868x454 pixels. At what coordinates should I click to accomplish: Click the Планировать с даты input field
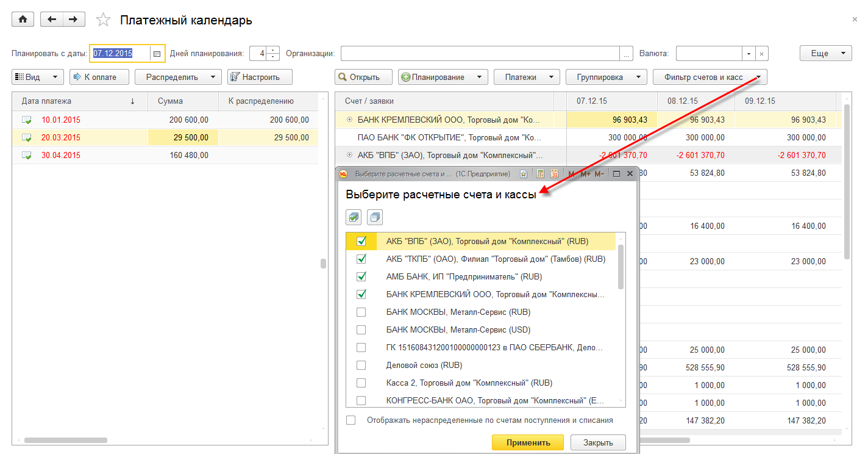tap(120, 54)
